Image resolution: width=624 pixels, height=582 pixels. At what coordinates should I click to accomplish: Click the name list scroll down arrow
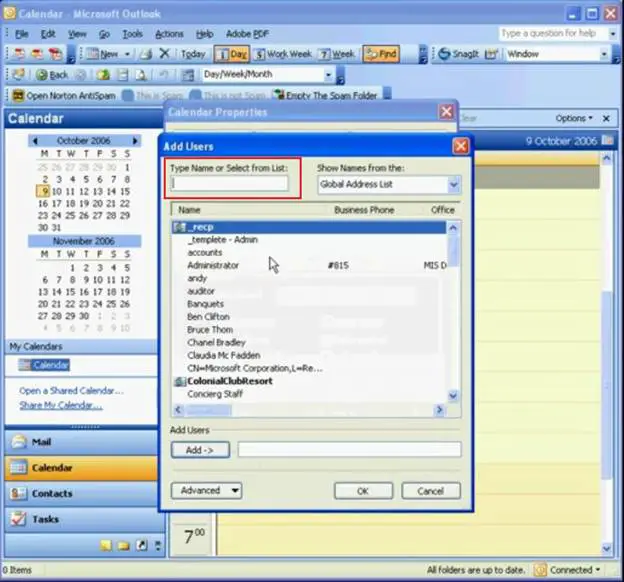[453, 395]
